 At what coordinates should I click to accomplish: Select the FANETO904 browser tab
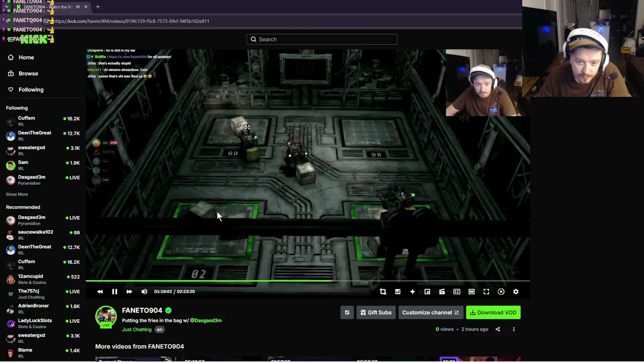52,7
